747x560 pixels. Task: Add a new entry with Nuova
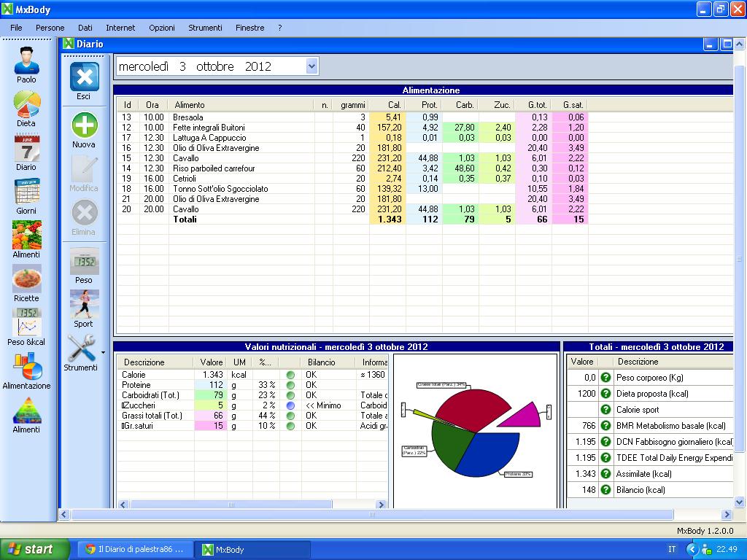(84, 125)
